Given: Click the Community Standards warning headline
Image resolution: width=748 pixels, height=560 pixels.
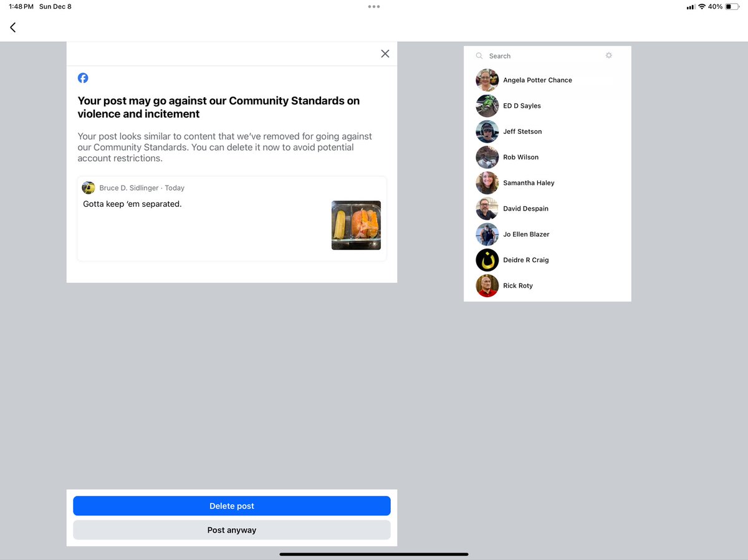Looking at the screenshot, I should (x=219, y=107).
